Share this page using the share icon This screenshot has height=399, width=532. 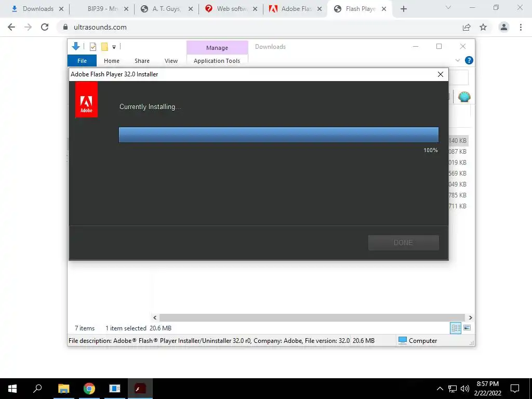click(x=467, y=27)
